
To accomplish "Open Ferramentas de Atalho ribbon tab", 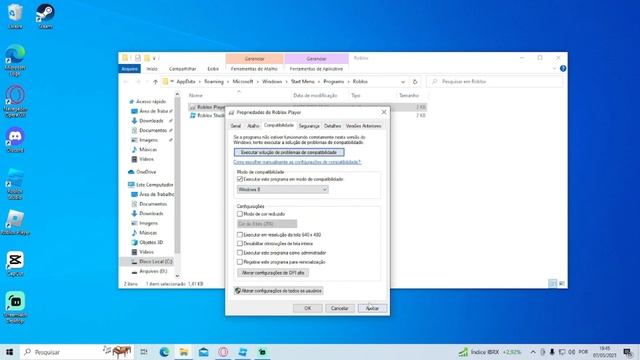I will pos(254,69).
